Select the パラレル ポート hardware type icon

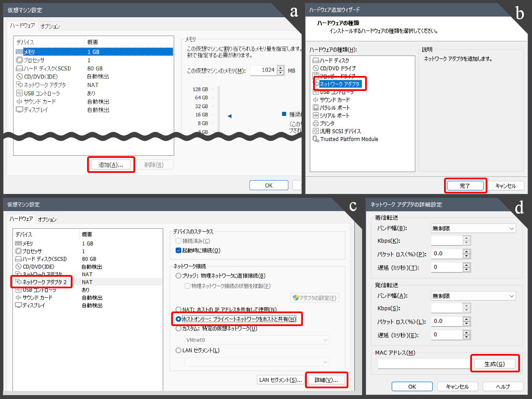[316, 108]
